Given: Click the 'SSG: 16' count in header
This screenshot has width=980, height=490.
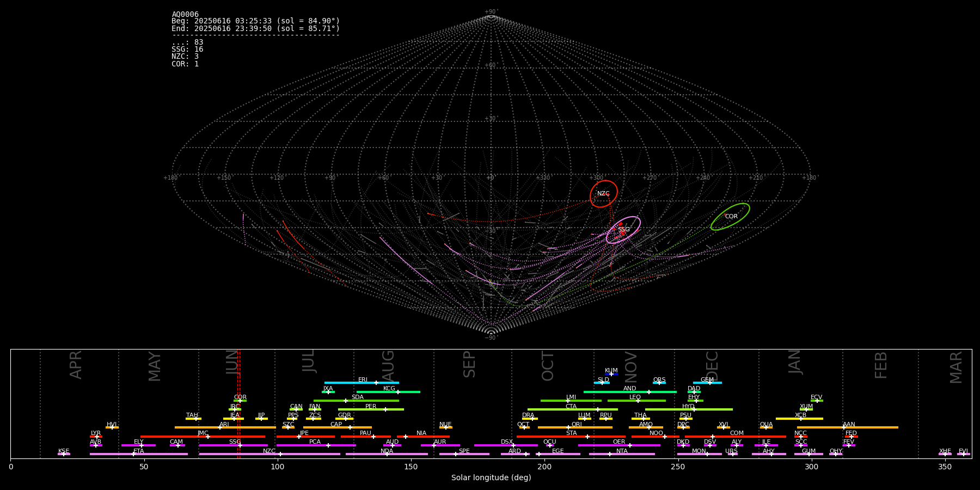Looking at the screenshot, I should click(187, 50).
